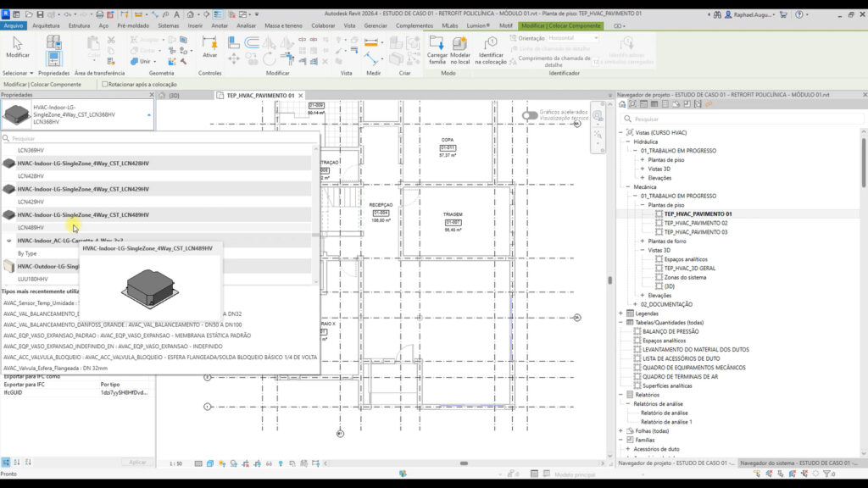The image size is (868, 488).
Task: Switch to the Gerenciar ribbon tab
Action: coord(376,25)
